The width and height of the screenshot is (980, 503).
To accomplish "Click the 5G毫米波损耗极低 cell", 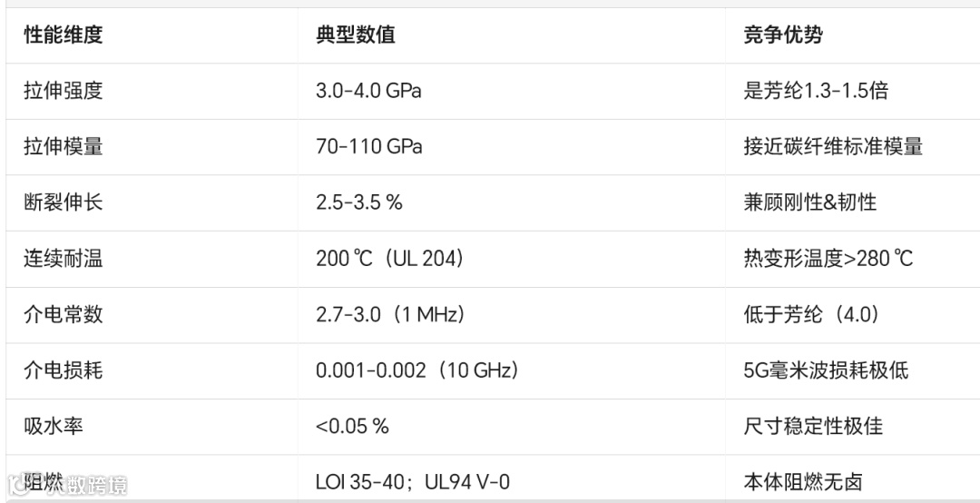I will pyautogui.click(x=826, y=370).
